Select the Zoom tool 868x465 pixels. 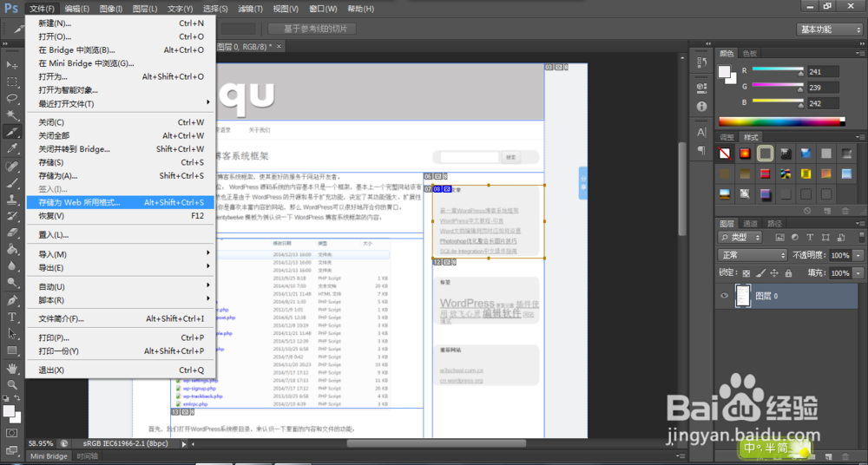pos(12,384)
